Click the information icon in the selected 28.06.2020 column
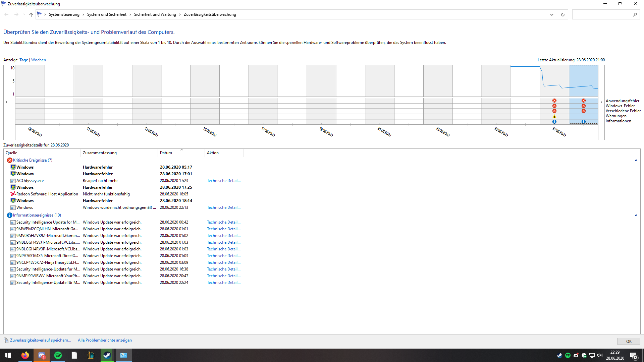Viewport: 644px width, 362px height. pyautogui.click(x=583, y=122)
